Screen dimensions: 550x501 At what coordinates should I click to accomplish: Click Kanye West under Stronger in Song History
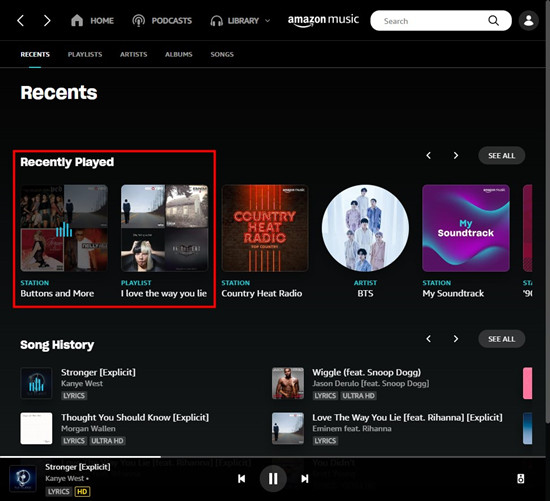click(x=82, y=383)
